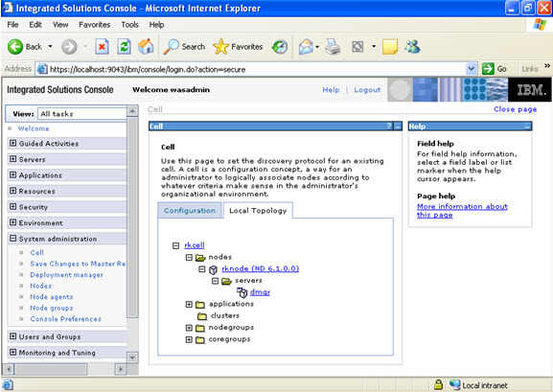Click the green Forward arrow icon
Image resolution: width=553 pixels, height=392 pixels.
coord(69,47)
